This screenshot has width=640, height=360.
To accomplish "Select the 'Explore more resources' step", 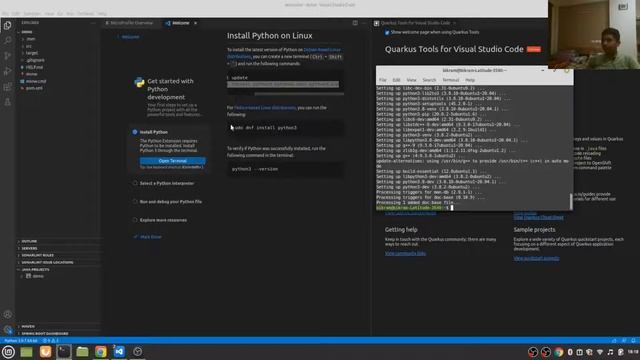I will point(163,220).
